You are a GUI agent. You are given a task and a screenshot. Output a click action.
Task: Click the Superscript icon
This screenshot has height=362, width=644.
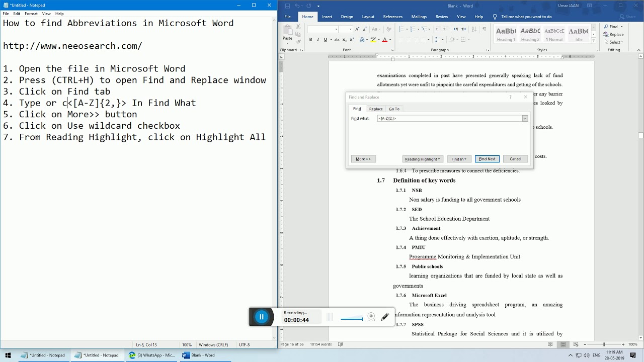tap(351, 39)
